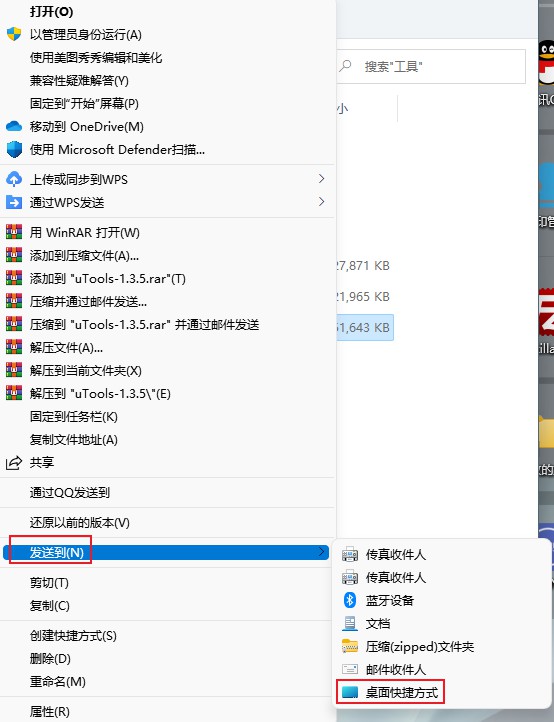Screen dimensions: 554x722
Task: Click the search magnifier icon in Explorer
Action: click(345, 66)
